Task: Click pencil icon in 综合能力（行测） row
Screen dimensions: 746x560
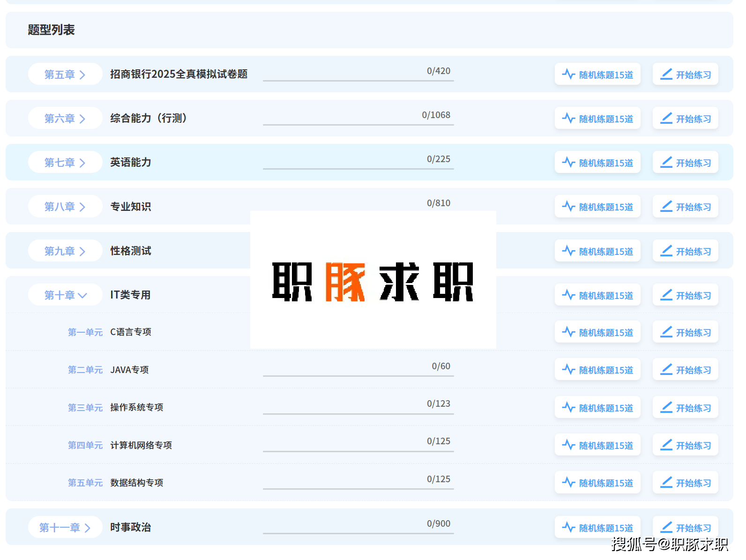Action: click(666, 119)
